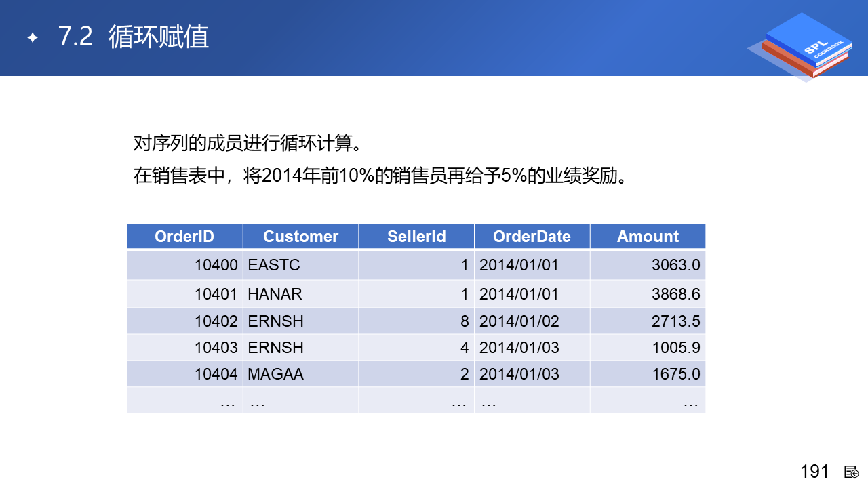This screenshot has height=488, width=868.
Task: Select the SellerId column header
Action: [x=416, y=237]
